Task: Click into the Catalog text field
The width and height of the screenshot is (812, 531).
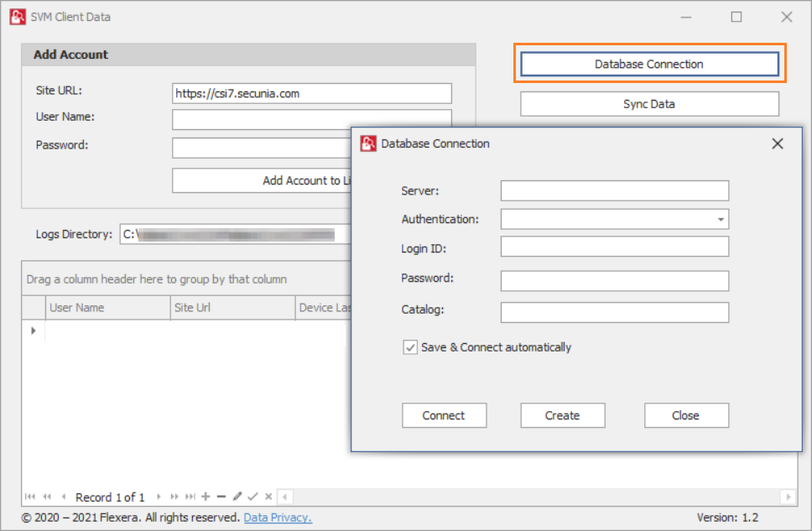Action: pyautogui.click(x=614, y=313)
